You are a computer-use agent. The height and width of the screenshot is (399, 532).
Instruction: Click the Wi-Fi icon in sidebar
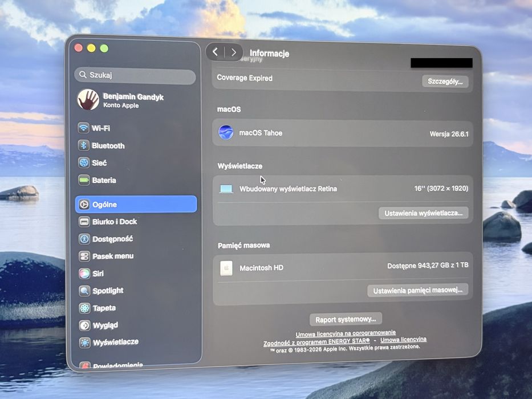(83, 128)
